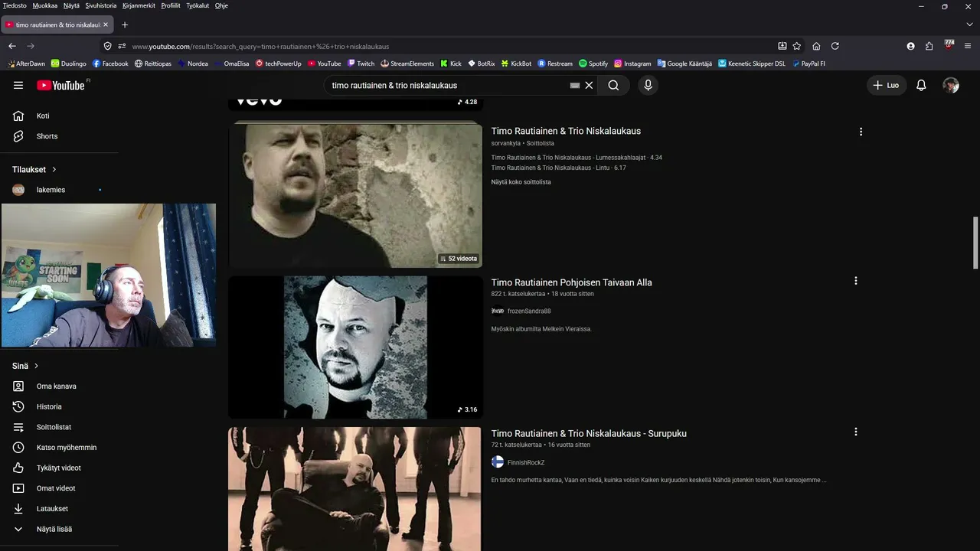Open options for the Surupuku video

click(x=855, y=432)
